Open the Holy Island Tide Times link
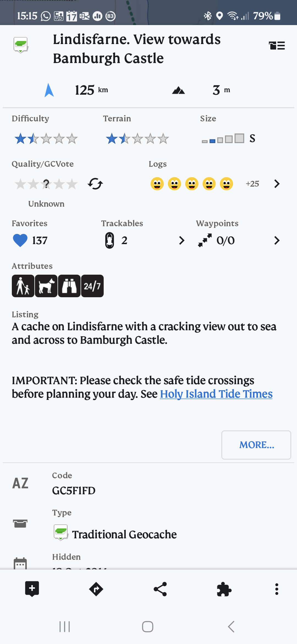The width and height of the screenshot is (297, 644). coord(216,394)
